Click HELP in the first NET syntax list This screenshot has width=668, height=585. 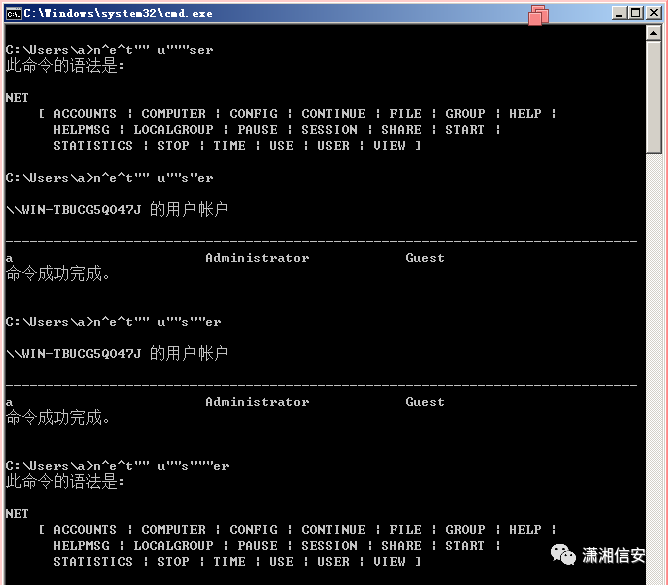coord(525,114)
